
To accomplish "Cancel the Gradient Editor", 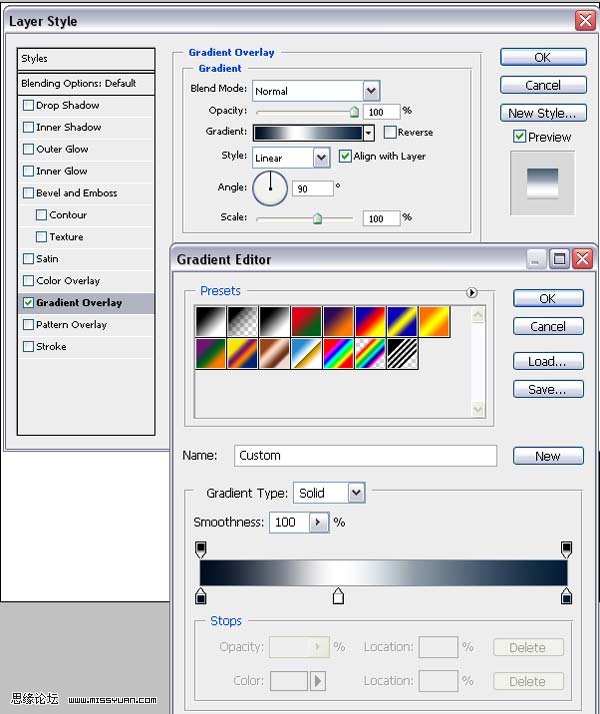I will 548,326.
